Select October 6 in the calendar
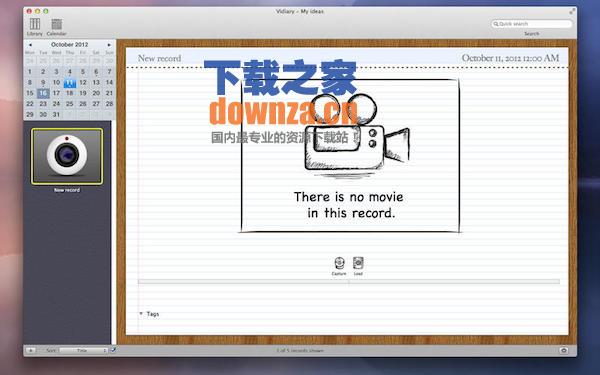The image size is (600, 375). click(96, 72)
